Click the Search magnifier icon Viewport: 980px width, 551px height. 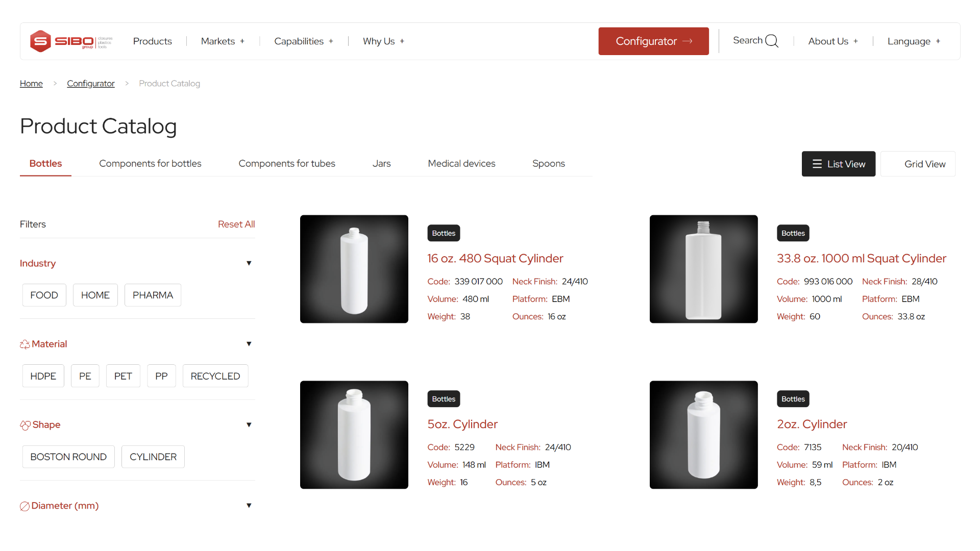coord(772,41)
